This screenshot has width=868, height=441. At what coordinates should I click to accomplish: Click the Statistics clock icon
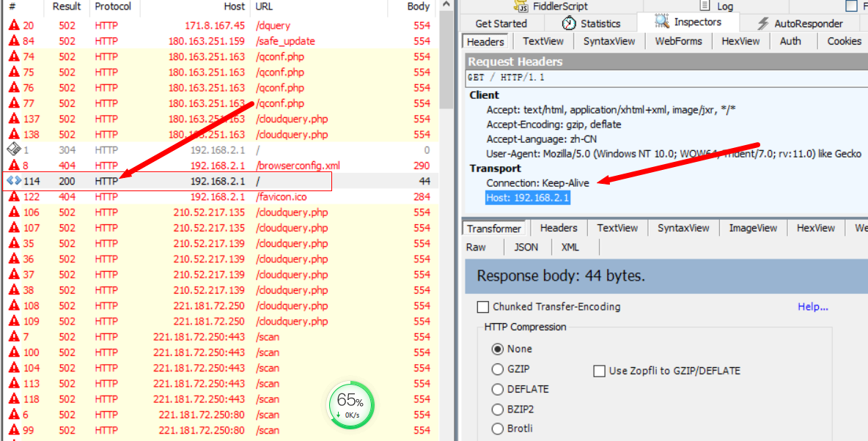tap(569, 23)
